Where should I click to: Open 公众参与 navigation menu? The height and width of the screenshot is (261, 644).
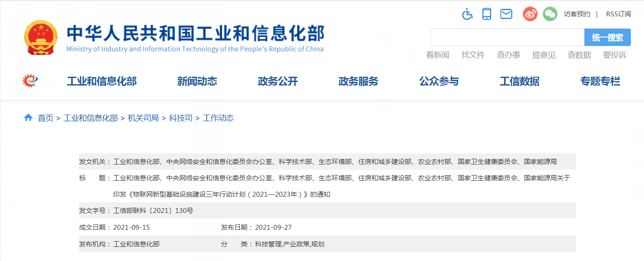439,81
